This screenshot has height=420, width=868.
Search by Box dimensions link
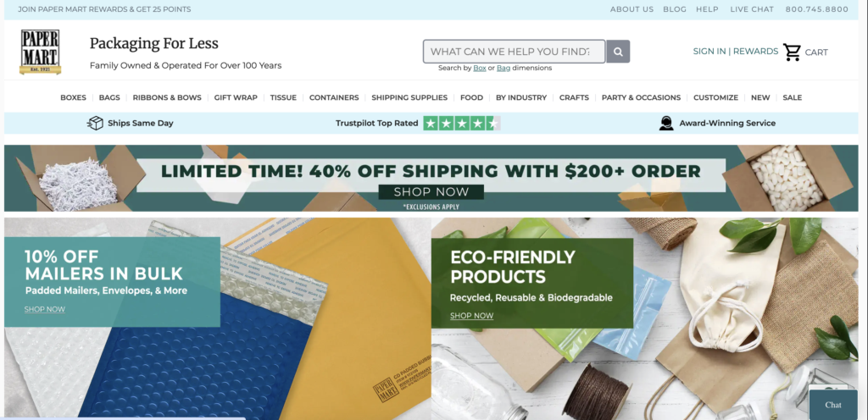tap(480, 68)
